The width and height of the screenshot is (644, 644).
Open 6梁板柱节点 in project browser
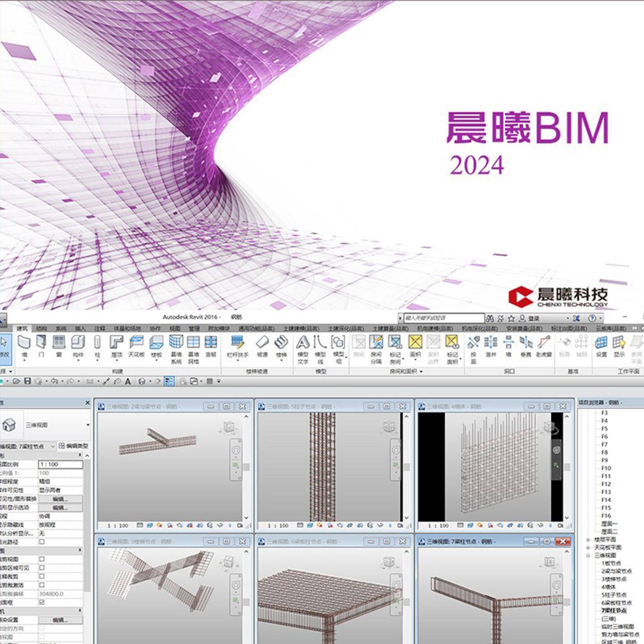click(x=616, y=603)
